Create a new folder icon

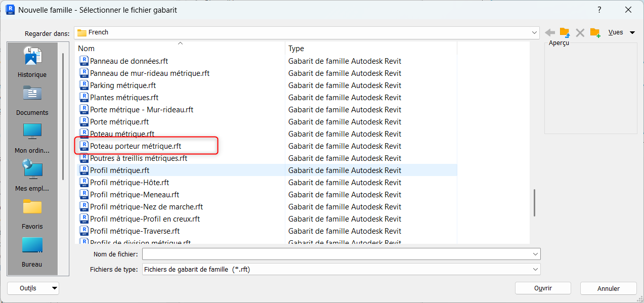595,33
